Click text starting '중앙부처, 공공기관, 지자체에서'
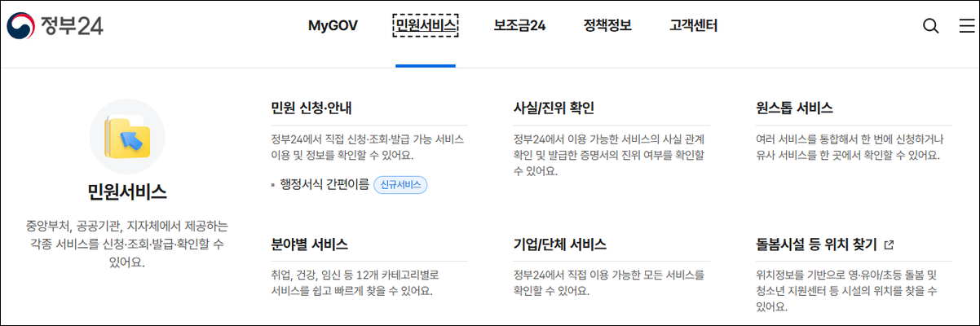980x326 pixels. [127, 244]
